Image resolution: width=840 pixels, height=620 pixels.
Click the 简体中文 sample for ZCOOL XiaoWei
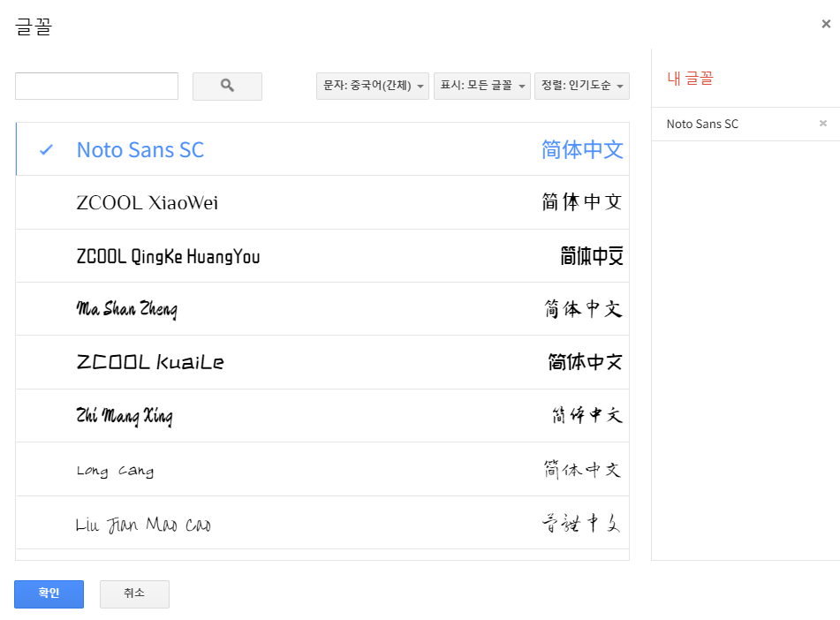tap(582, 202)
